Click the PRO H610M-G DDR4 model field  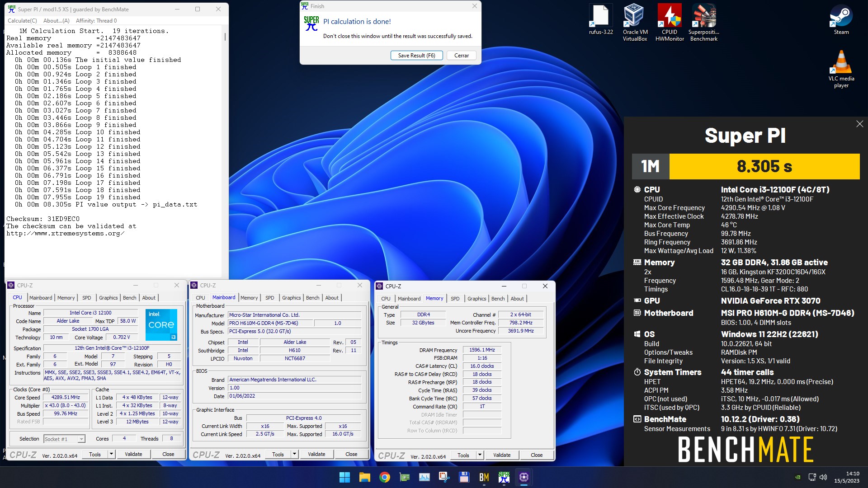269,323
